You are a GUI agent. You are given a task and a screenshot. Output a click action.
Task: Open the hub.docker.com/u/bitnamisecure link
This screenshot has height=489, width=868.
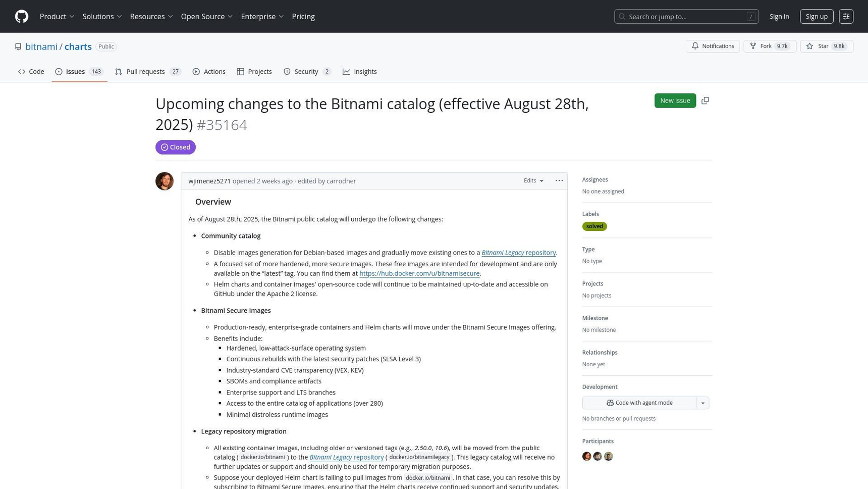[419, 274]
